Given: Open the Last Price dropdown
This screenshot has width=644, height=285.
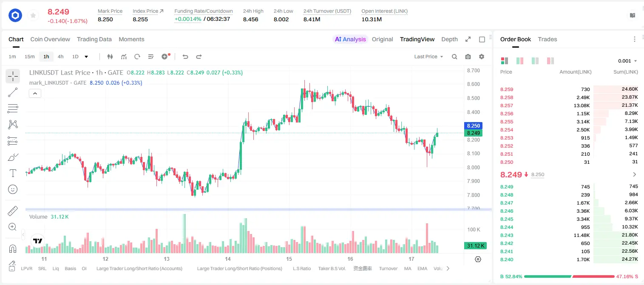Looking at the screenshot, I should 428,57.
